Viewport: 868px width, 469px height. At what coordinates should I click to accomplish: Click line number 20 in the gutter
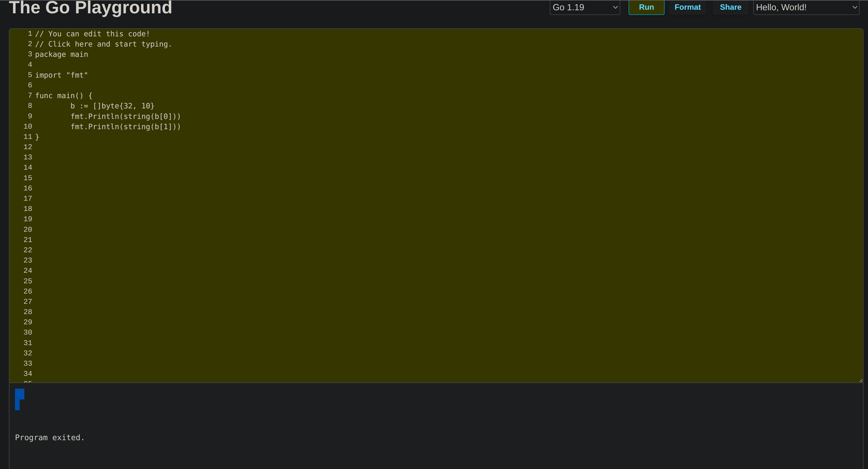[x=28, y=230]
